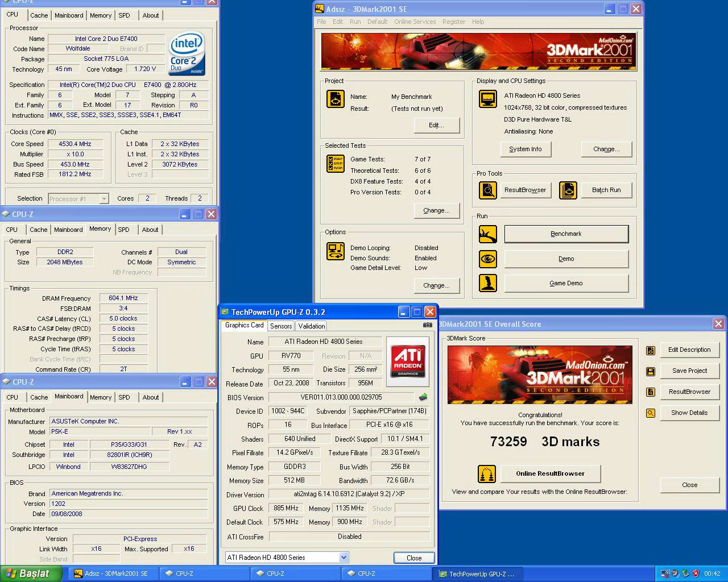Open the Run menu in 3DMark2001
Screen dimensions: 728x582
355,22
